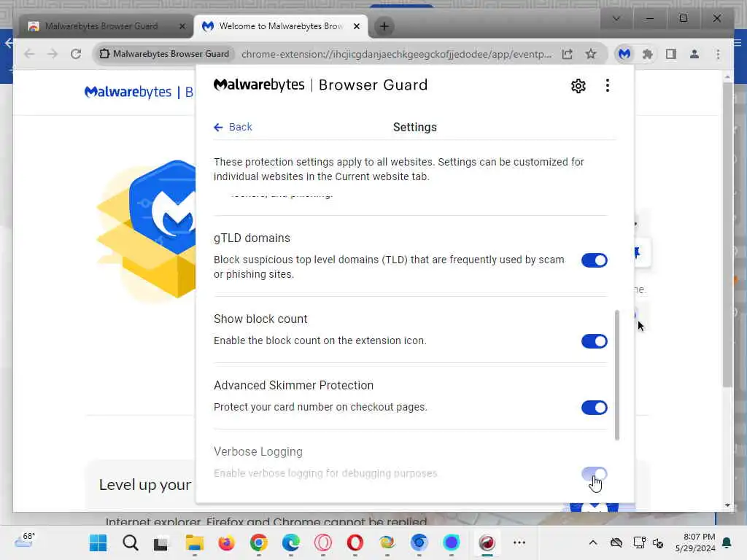The width and height of the screenshot is (747, 560).
Task: Click the Malwarebytes extension icon in toolbar
Action: coord(624,54)
